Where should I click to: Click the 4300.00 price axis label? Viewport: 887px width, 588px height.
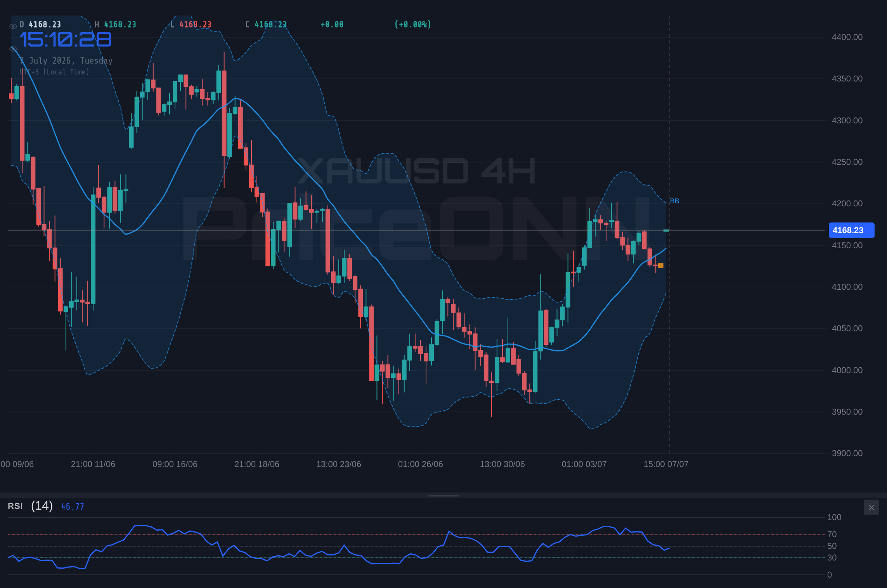tap(847, 121)
